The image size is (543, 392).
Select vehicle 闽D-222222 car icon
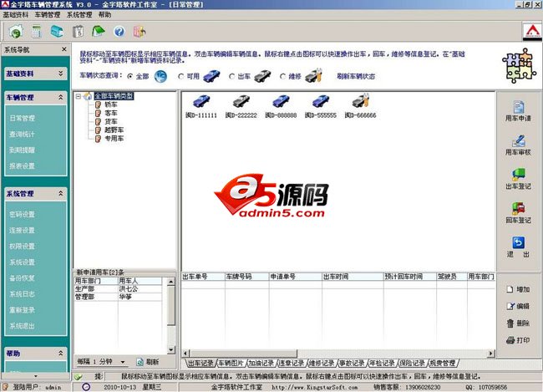(x=241, y=101)
